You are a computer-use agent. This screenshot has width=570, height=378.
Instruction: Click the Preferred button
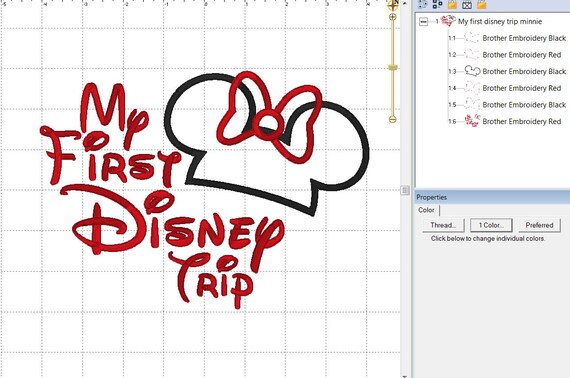[x=539, y=225]
